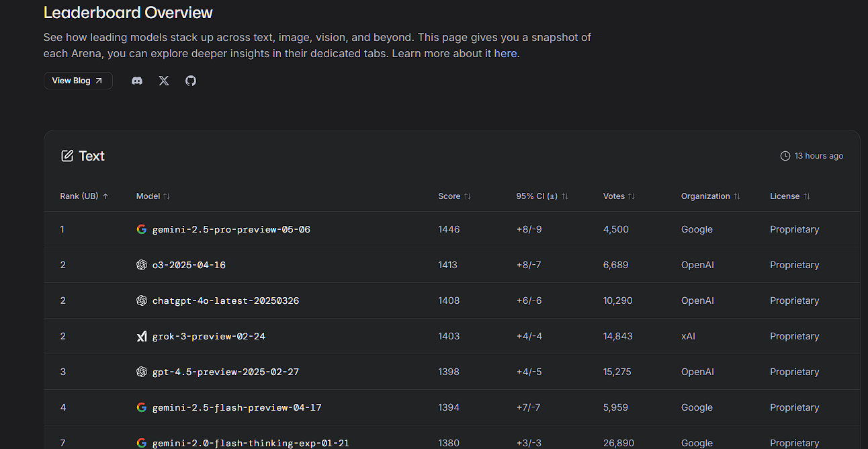Open model gemini-2.5-pro-preview-05-06
This screenshot has width=868, height=449.
(x=231, y=229)
